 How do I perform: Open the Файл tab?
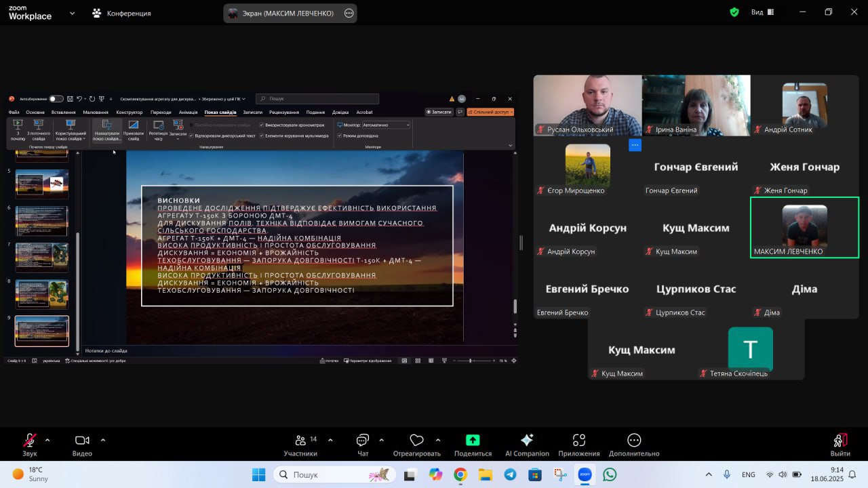[x=14, y=113]
